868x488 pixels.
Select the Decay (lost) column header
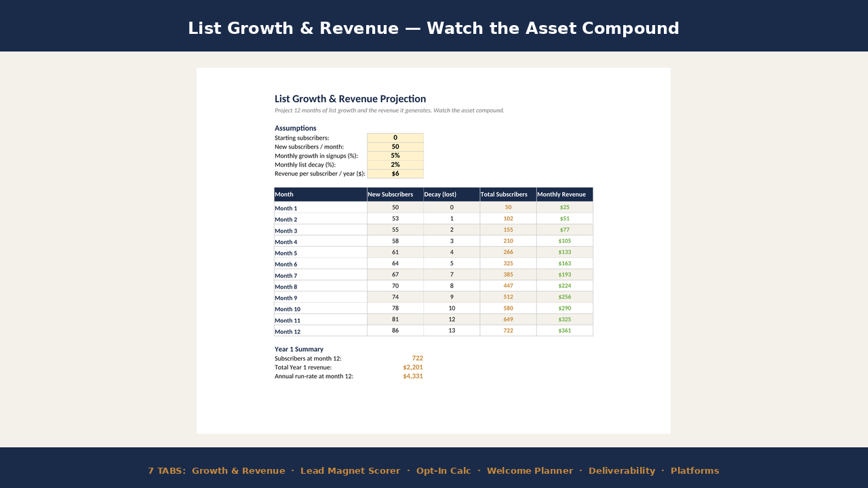tap(452, 195)
